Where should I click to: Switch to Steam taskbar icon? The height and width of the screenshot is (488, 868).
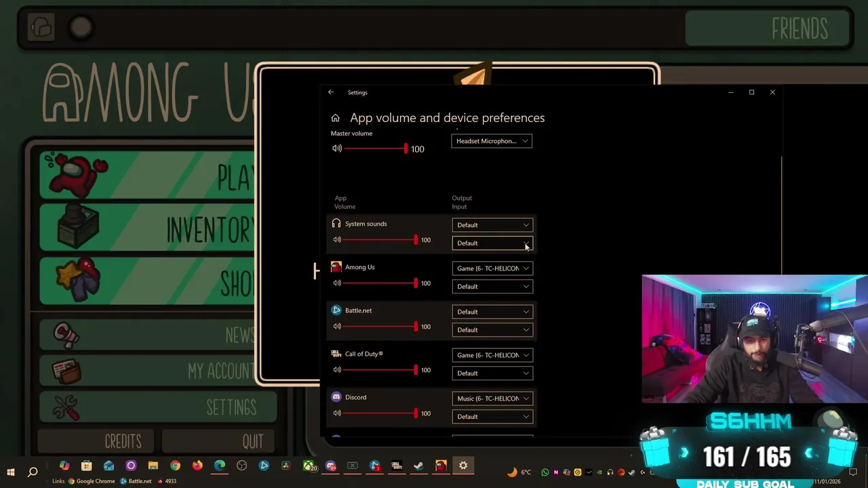pyautogui.click(x=419, y=466)
